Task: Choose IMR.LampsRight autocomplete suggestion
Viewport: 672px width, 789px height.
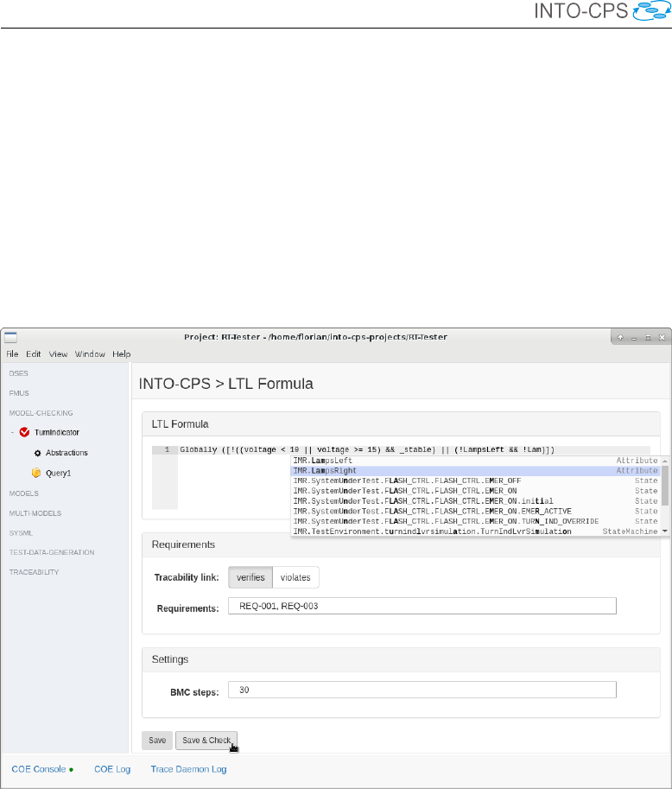Action: coord(476,470)
